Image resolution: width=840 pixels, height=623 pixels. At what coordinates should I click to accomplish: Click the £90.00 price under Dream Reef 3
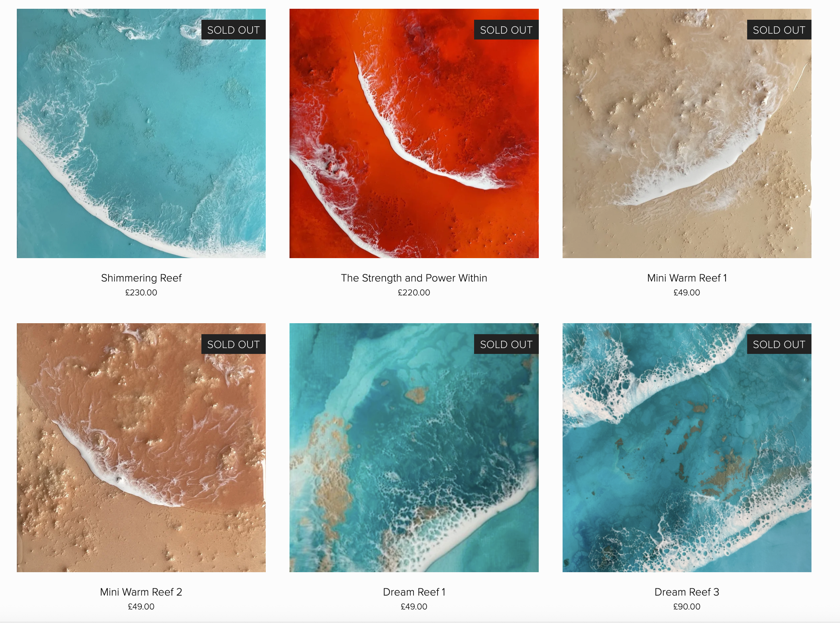[x=687, y=607]
